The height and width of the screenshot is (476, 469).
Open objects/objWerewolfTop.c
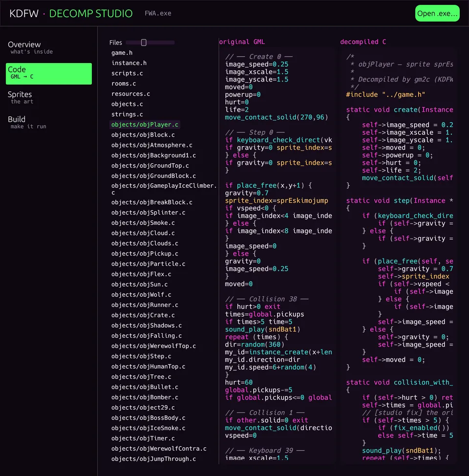[x=153, y=346]
